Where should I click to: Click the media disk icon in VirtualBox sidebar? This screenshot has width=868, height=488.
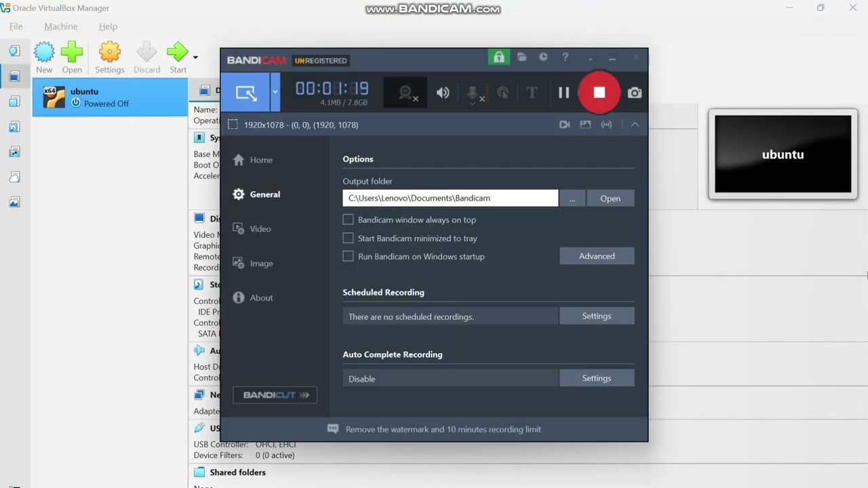pos(14,127)
